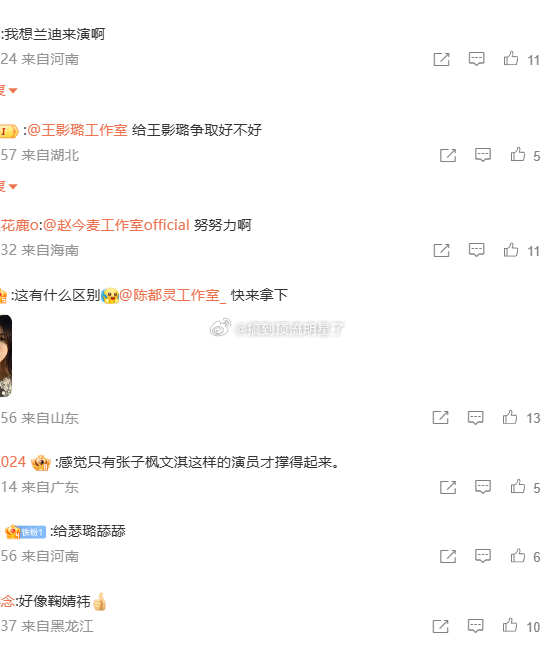Open reply box for 给瑟璐舔舔 comment
558x657 pixels.
[483, 556]
